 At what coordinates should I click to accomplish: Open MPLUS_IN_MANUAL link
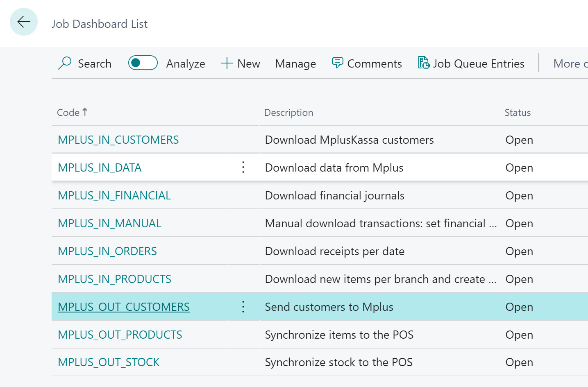[x=109, y=223]
